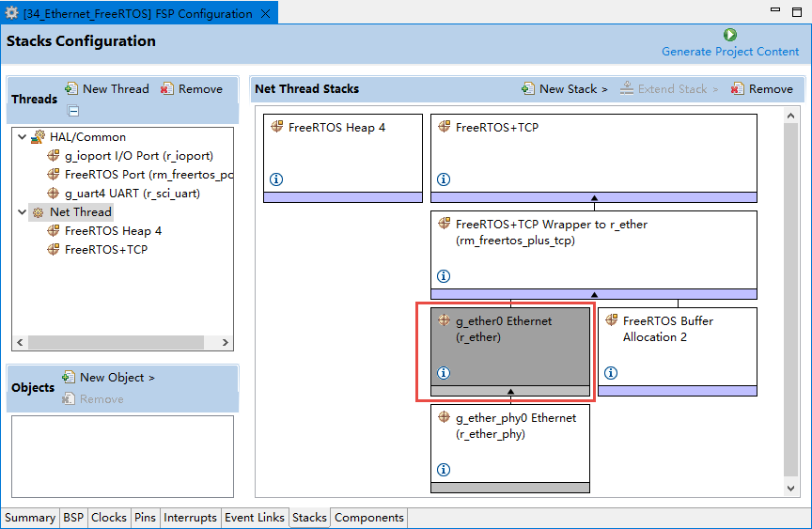812x529 pixels.
Task: Switch to the Stacks tab
Action: 309,518
